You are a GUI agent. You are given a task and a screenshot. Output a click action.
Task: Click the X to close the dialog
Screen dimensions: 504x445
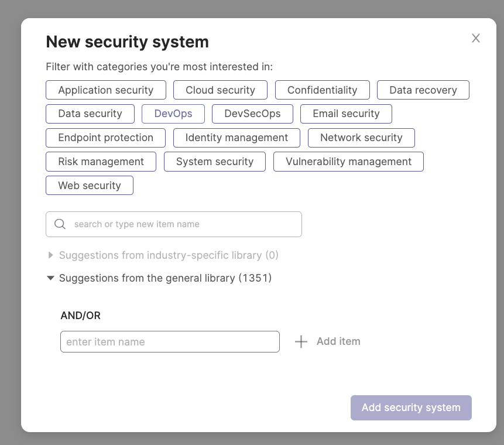click(475, 37)
